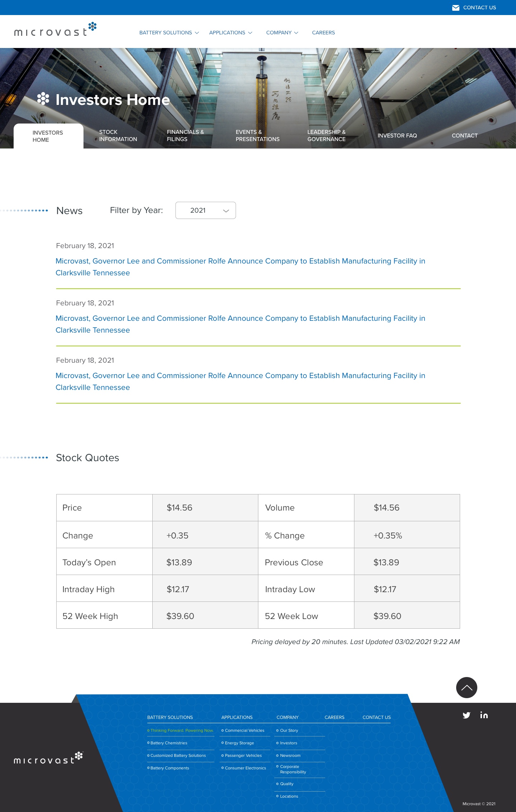Click the Microvast logo in header
Image resolution: width=516 pixels, height=812 pixels.
click(55, 29)
